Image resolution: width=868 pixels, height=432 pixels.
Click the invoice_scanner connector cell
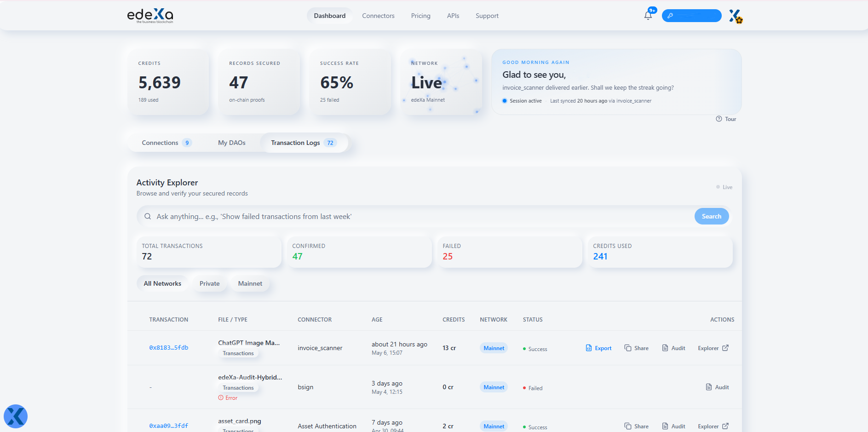(x=320, y=348)
